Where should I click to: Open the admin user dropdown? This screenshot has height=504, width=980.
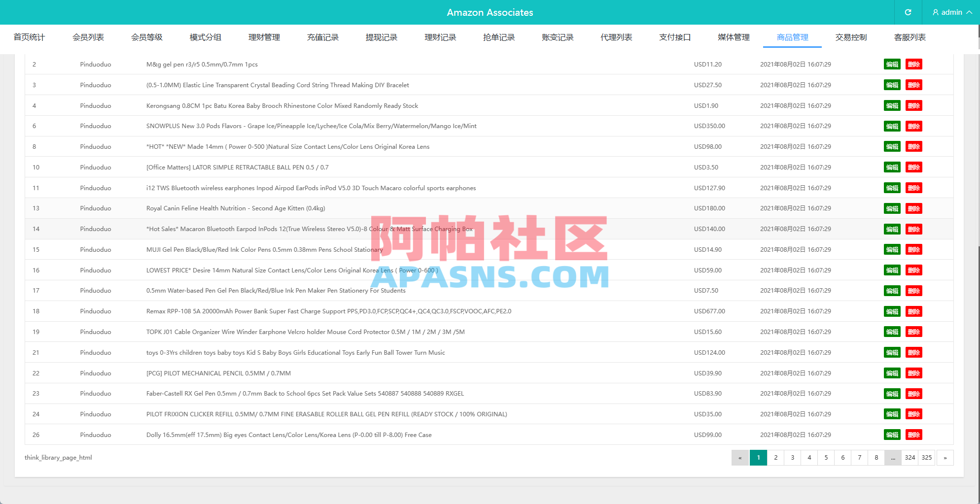tap(952, 12)
